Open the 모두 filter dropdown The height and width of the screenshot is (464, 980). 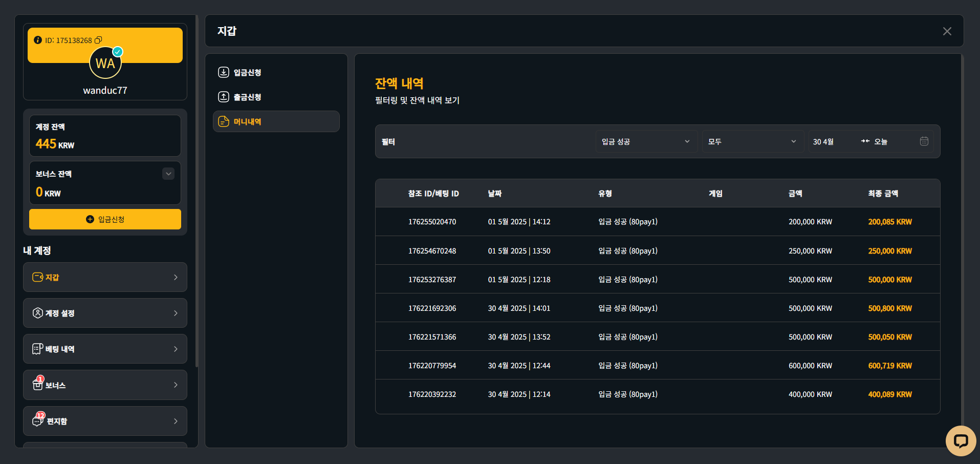(753, 141)
